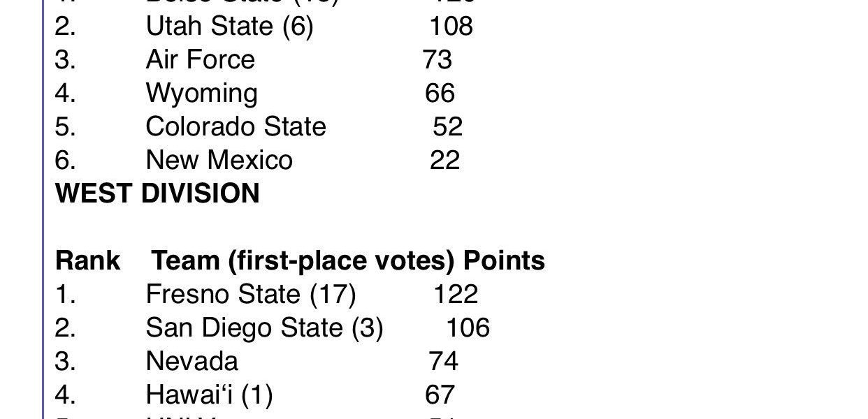Click the Rank column header
Screen dimensions: 868x419
click(87, 261)
